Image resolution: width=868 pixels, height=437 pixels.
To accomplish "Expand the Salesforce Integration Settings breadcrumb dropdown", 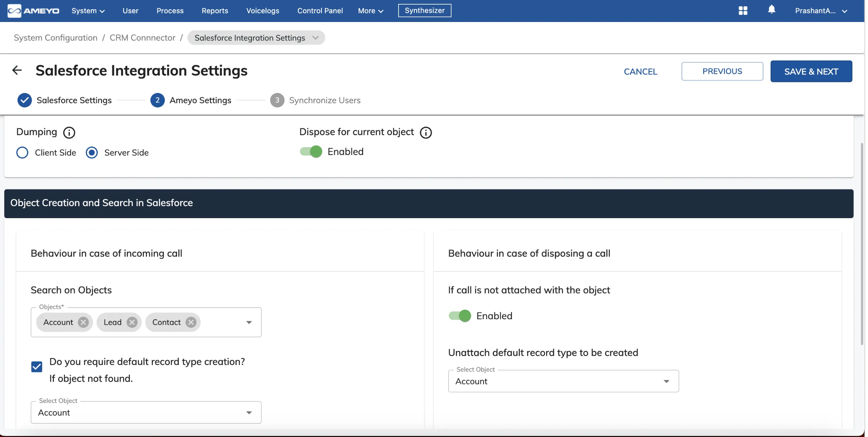I will click(316, 38).
